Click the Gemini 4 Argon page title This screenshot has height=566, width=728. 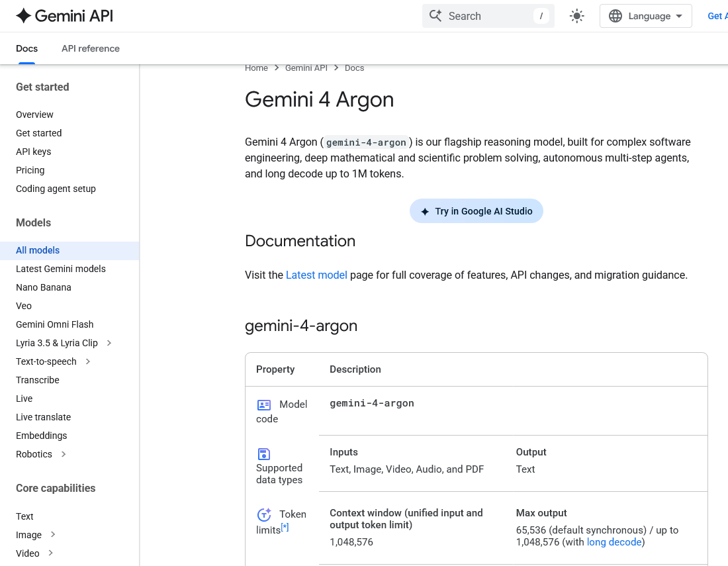[320, 100]
